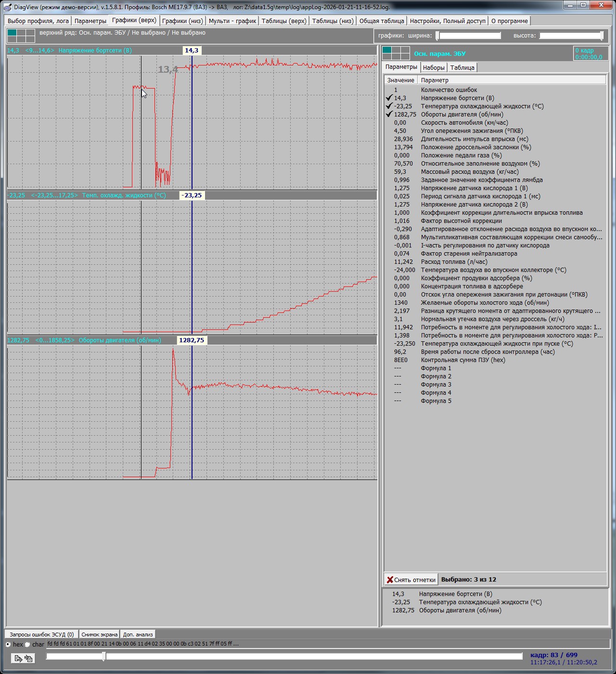Select the char radio button
The height and width of the screenshot is (674, 616).
click(27, 644)
